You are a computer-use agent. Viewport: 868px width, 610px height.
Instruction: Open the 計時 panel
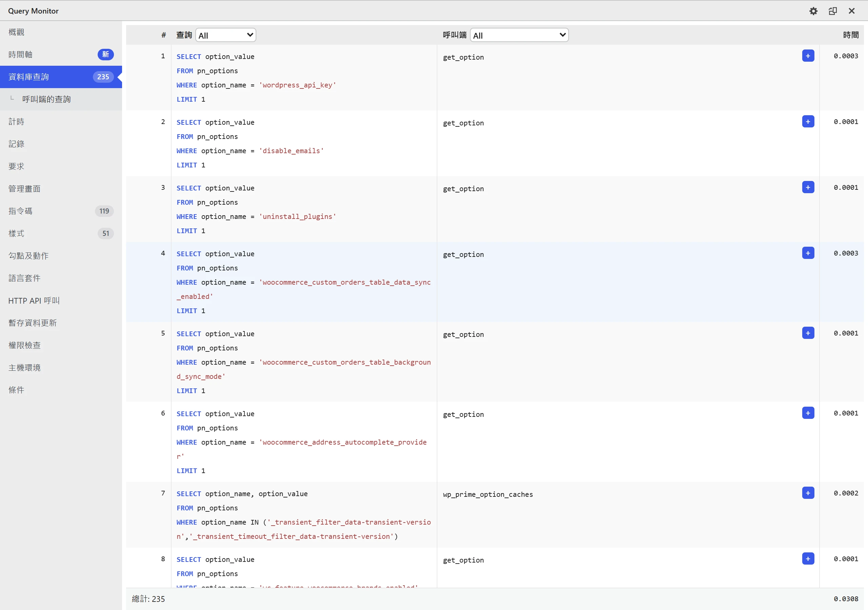61,122
